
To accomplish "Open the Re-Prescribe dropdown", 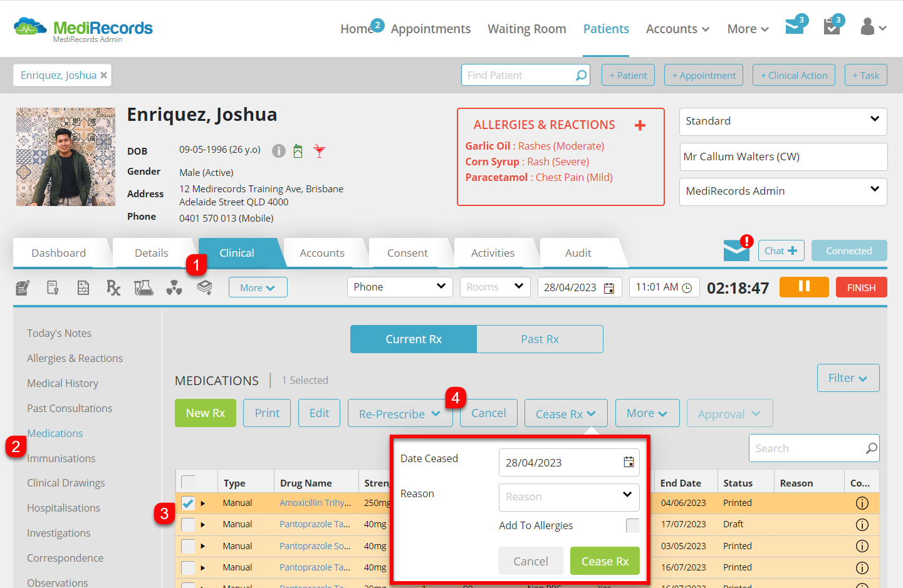I will pyautogui.click(x=400, y=413).
